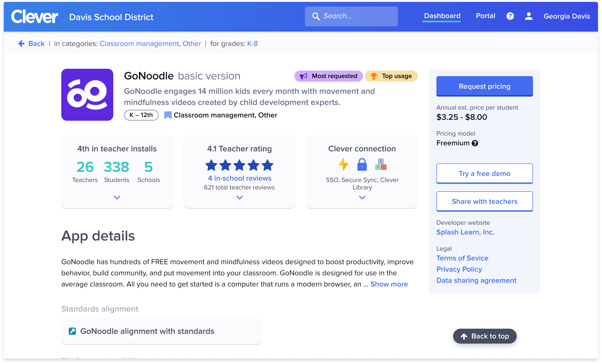Open the help question mark icon
The height and width of the screenshot is (364, 602).
coord(510,16)
